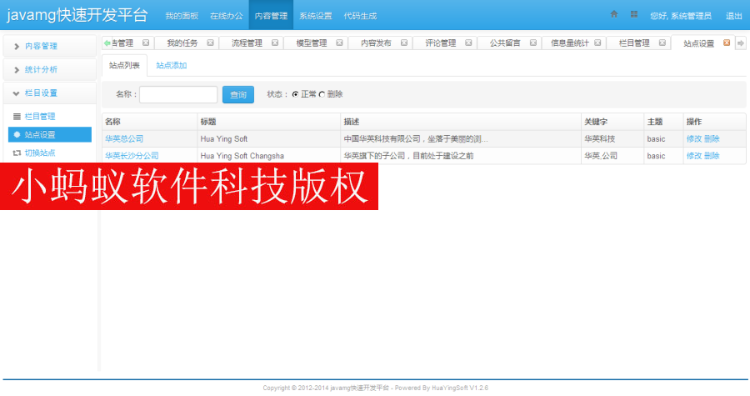
Task: Click the javamg快速开发平台 logo title
Action: pyautogui.click(x=77, y=15)
